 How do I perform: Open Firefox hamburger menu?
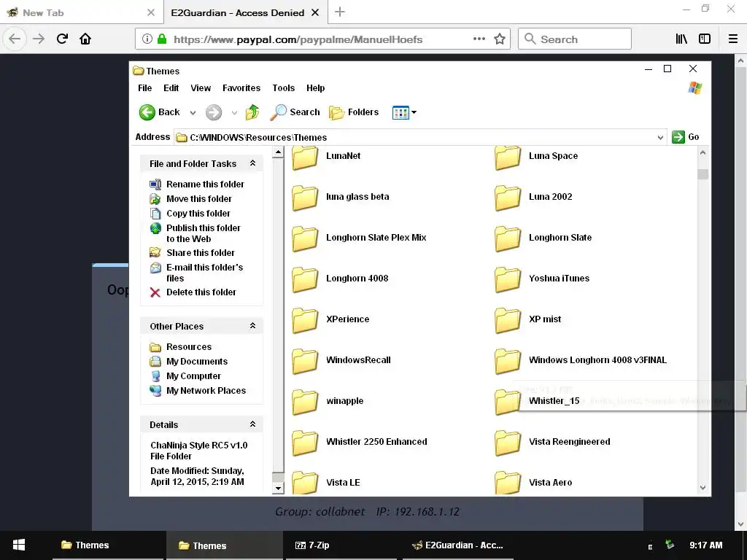(733, 39)
